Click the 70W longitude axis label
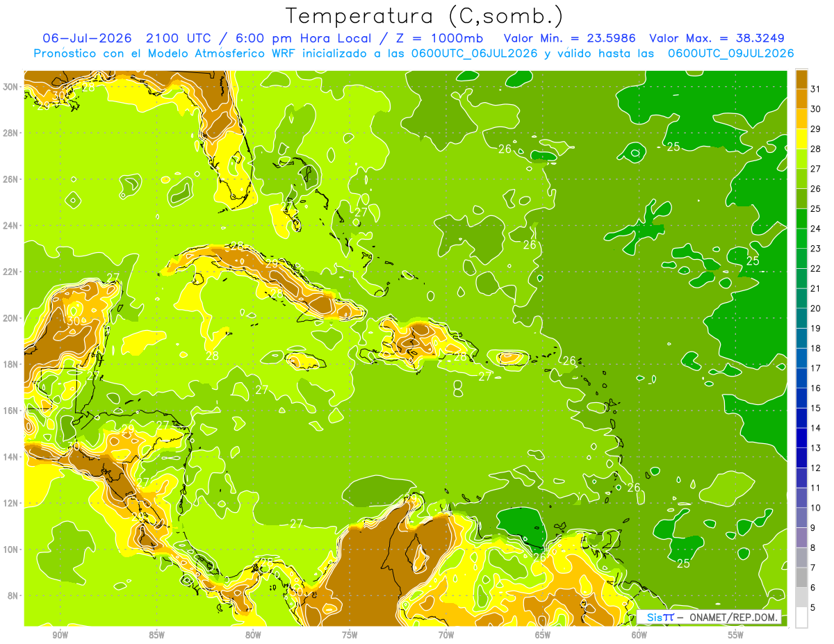This screenshot has height=644, width=834. click(446, 635)
